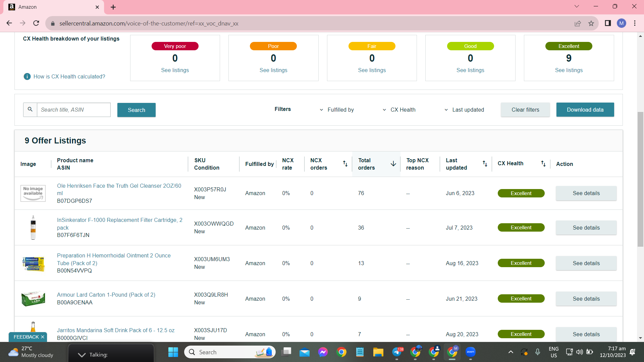
Task: Toggle the Total orders sort arrow
Action: click(x=393, y=164)
